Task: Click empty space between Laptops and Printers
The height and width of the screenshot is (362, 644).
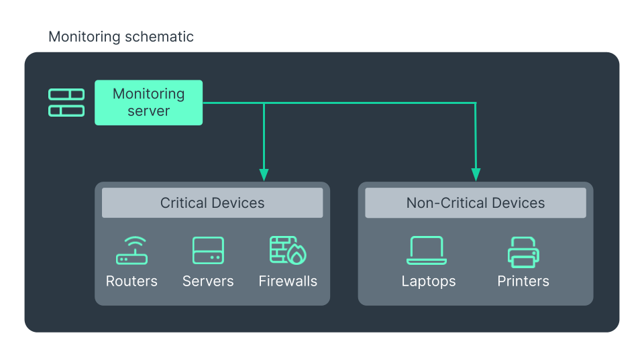Action: [x=476, y=261]
